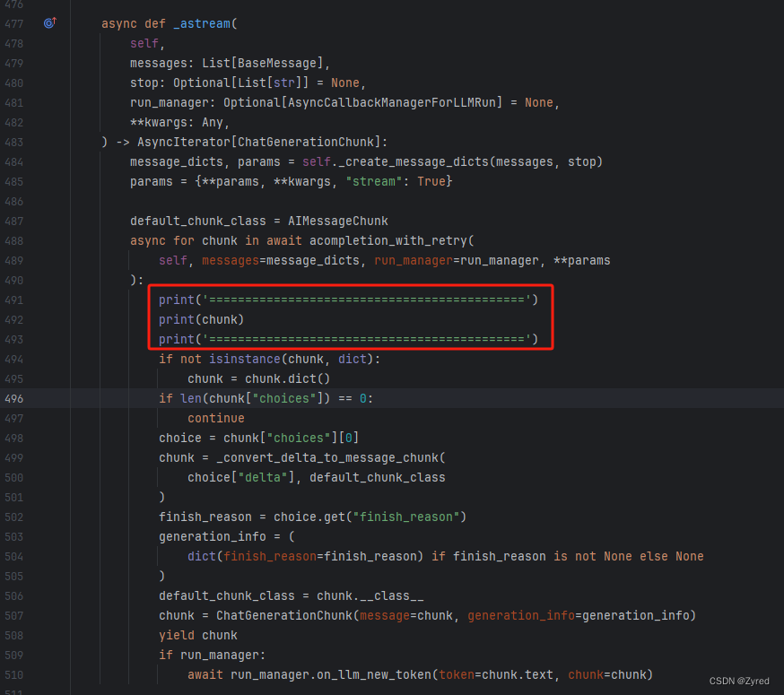Screen dimensions: 784x695
Task: Click generation_info assignment on line 503
Action: click(227, 537)
